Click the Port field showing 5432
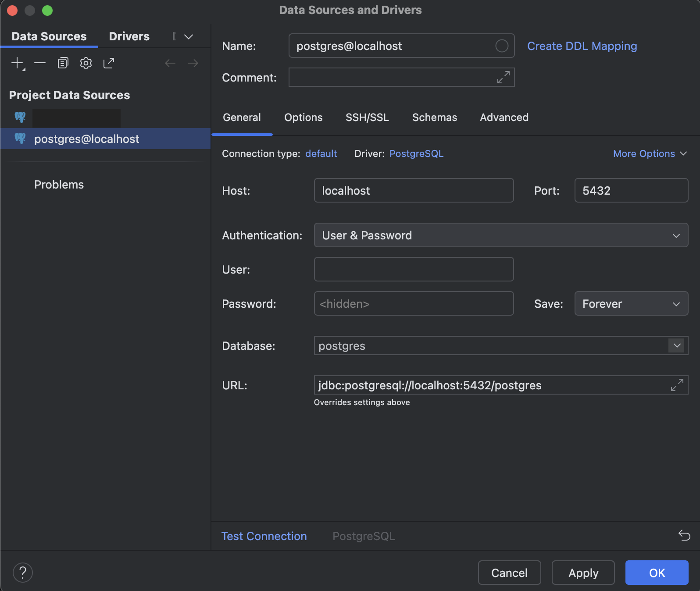Viewport: 700px width, 591px height. point(631,190)
